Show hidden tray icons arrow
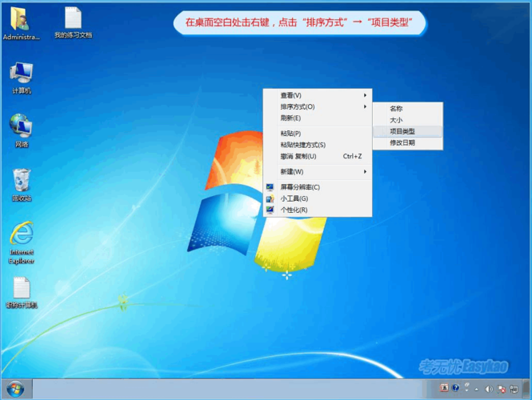 pyautogui.click(x=477, y=390)
